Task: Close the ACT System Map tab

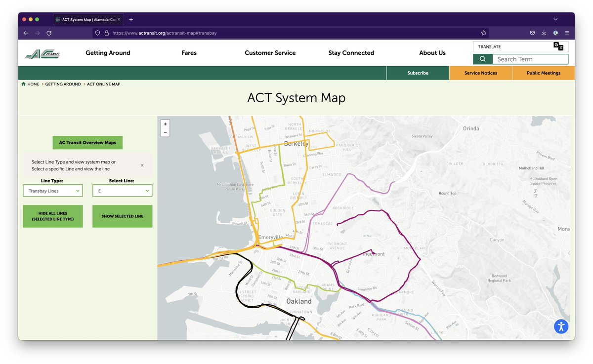Action: click(119, 19)
